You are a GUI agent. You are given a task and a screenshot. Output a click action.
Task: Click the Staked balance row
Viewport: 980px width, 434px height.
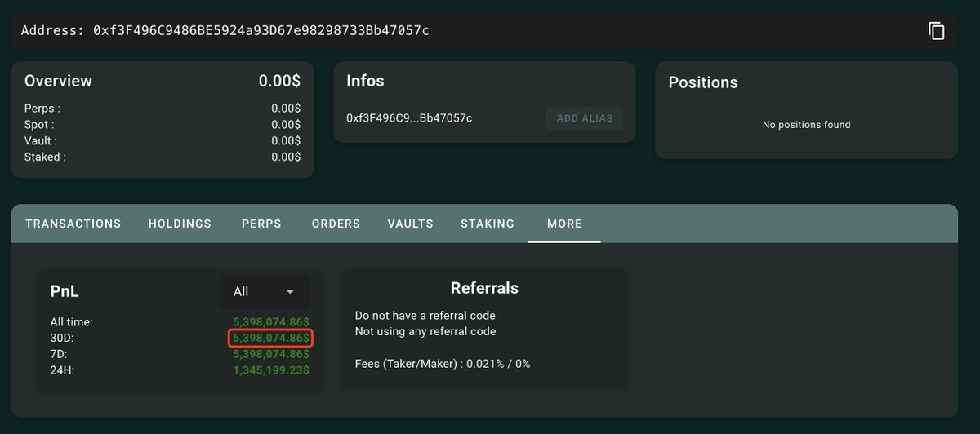tap(163, 157)
